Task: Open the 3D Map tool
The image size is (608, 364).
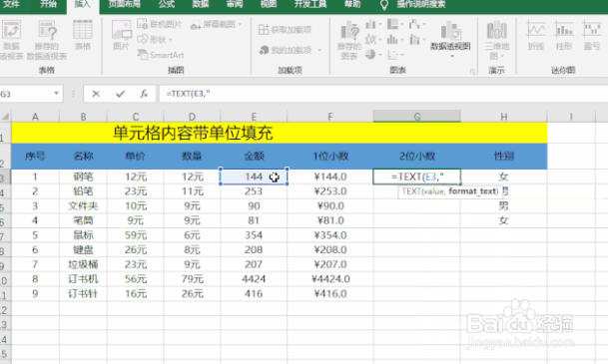Action: coord(497,40)
